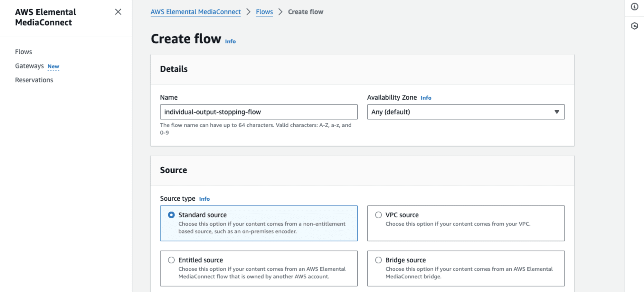
Task: Click the New badge next to Gateways
Action: pyautogui.click(x=53, y=67)
